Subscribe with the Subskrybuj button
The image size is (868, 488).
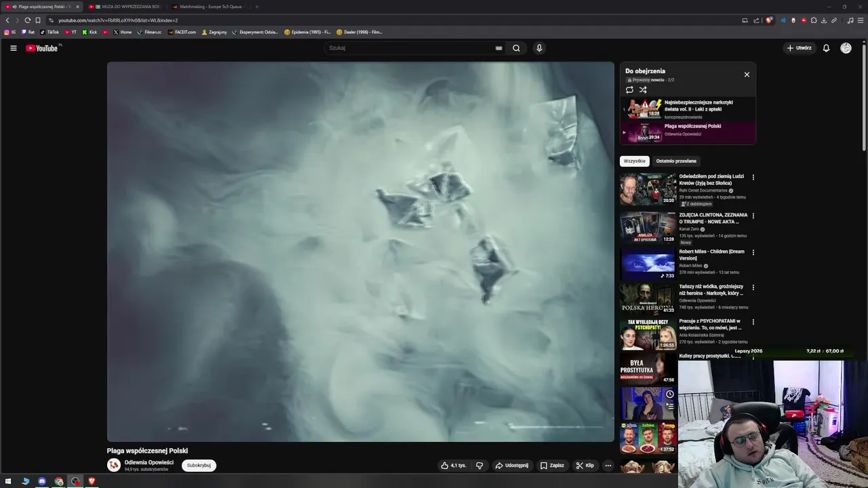pos(199,466)
